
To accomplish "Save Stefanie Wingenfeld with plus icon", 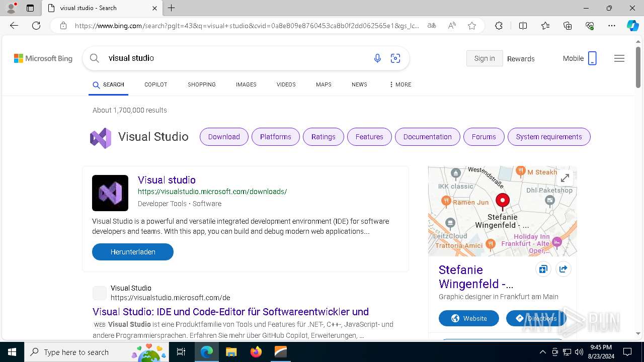I will (x=543, y=269).
